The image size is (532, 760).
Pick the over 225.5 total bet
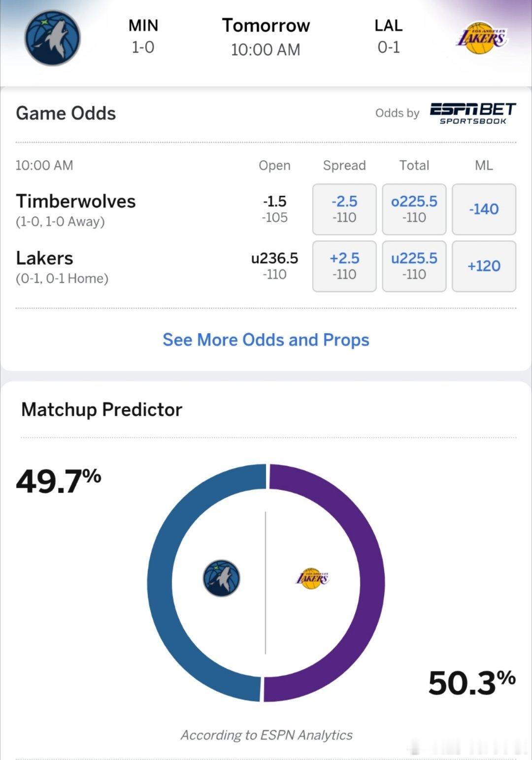pyautogui.click(x=414, y=209)
